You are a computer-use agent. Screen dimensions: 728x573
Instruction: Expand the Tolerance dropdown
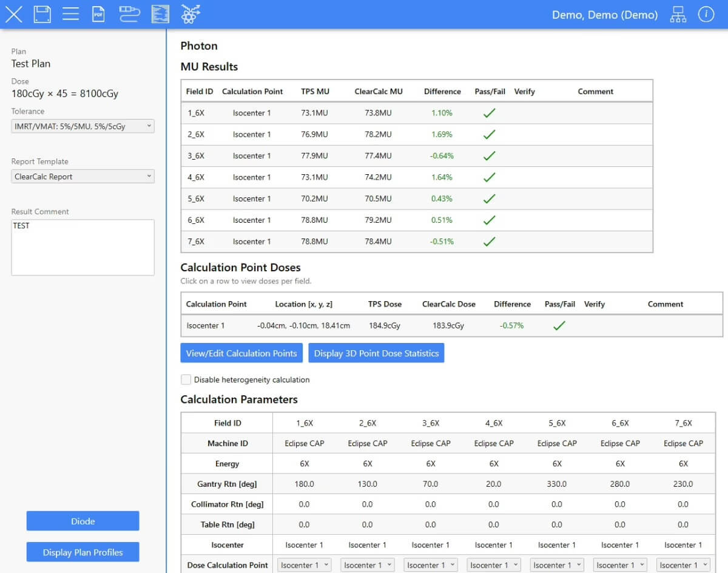(83, 126)
